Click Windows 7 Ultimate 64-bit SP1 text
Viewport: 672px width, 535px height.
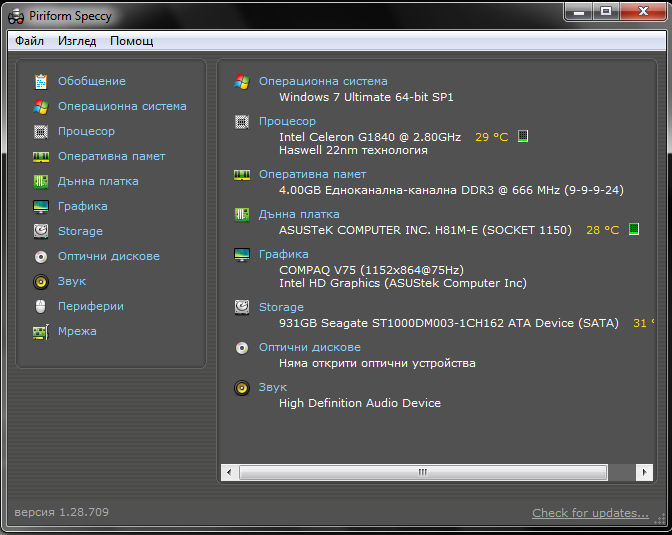[x=366, y=97]
